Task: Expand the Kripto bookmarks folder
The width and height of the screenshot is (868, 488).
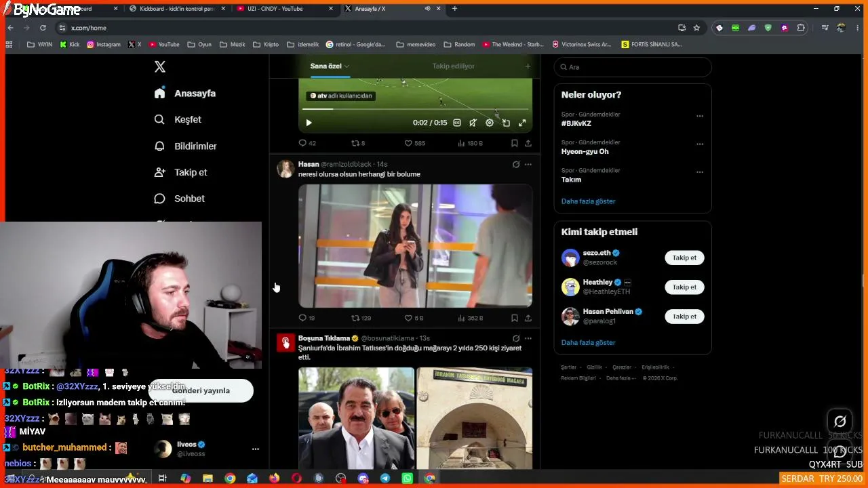Action: click(x=265, y=45)
